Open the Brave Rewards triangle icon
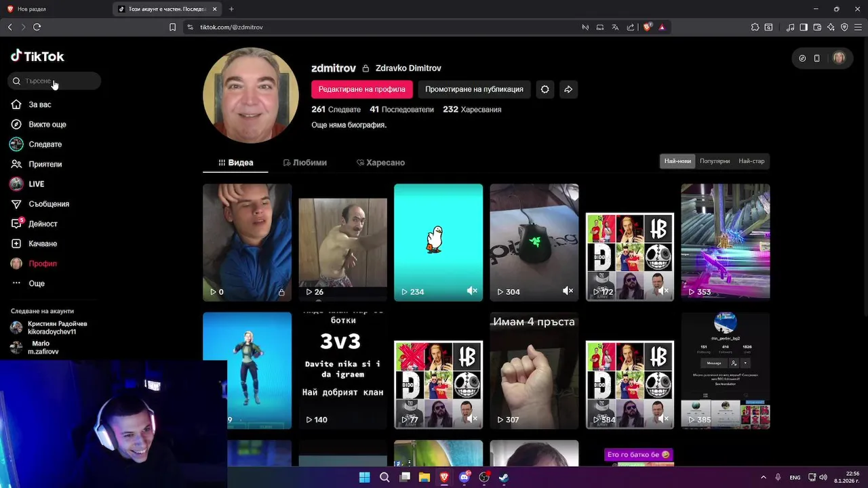 point(662,27)
